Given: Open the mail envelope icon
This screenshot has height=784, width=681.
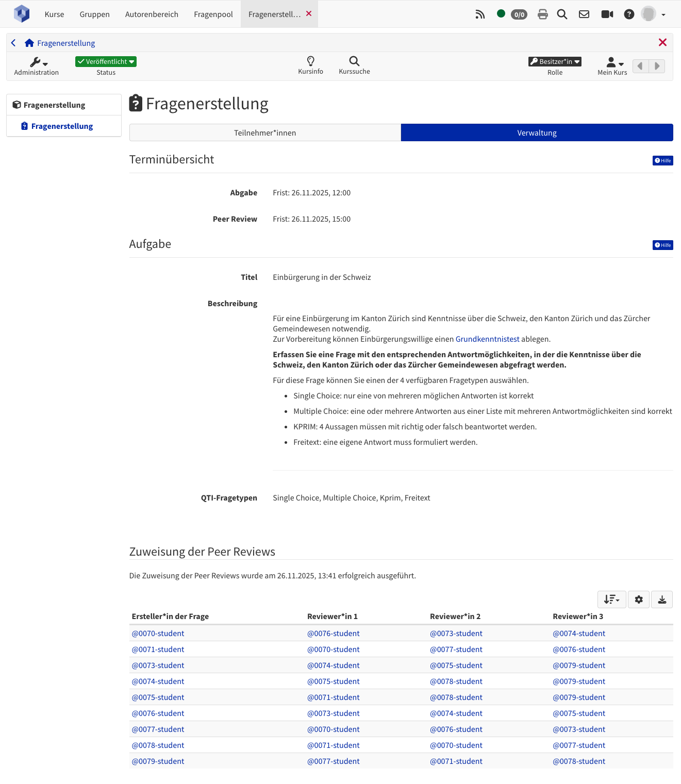Looking at the screenshot, I should tap(584, 14).
